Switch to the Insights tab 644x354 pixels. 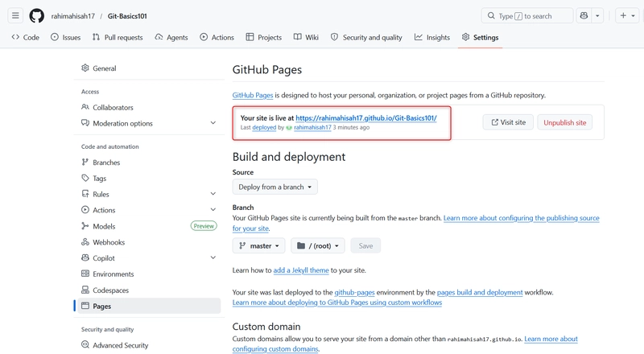click(432, 37)
